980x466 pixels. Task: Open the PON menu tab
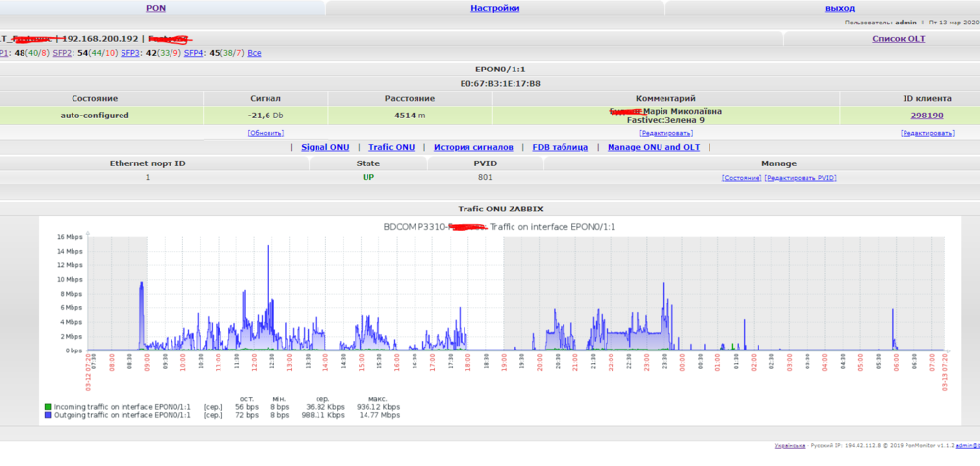(x=155, y=7)
